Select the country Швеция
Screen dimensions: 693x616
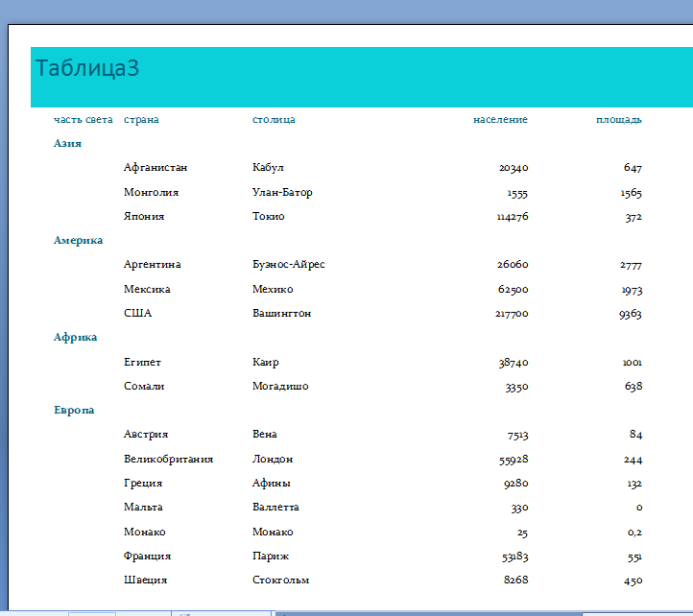[145, 580]
